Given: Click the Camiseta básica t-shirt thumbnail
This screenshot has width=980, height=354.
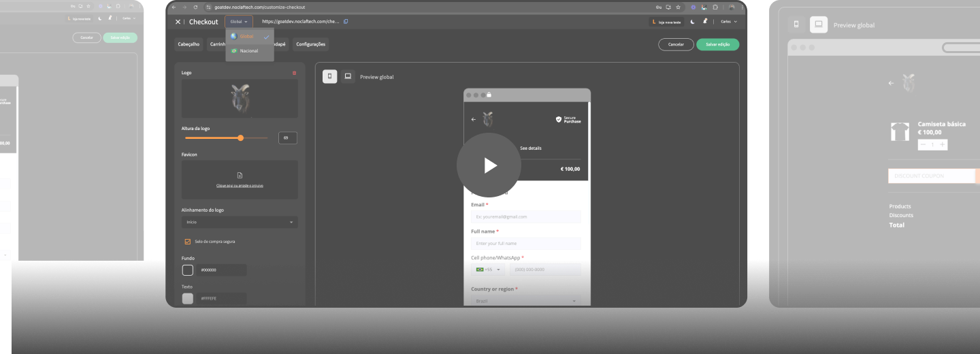Looking at the screenshot, I should tap(900, 131).
